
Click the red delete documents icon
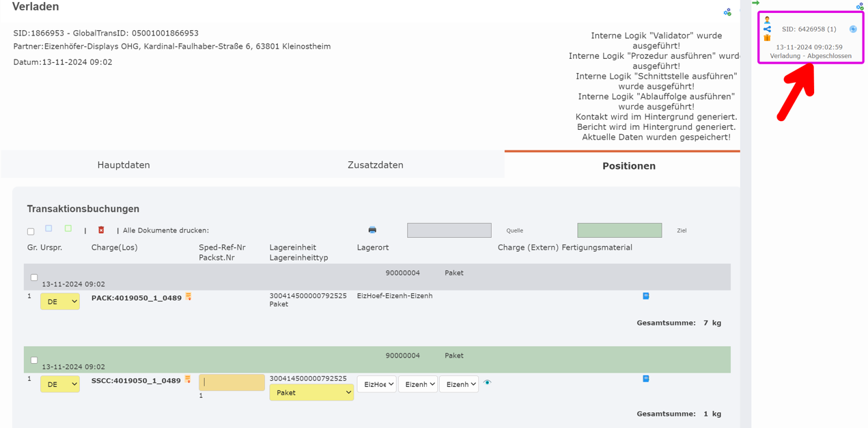[x=101, y=230]
